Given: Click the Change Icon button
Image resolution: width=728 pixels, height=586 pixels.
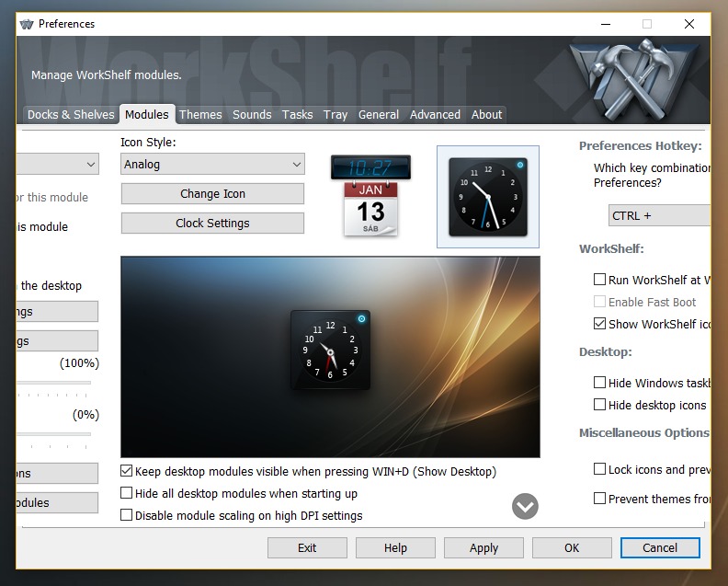Looking at the screenshot, I should point(212,194).
